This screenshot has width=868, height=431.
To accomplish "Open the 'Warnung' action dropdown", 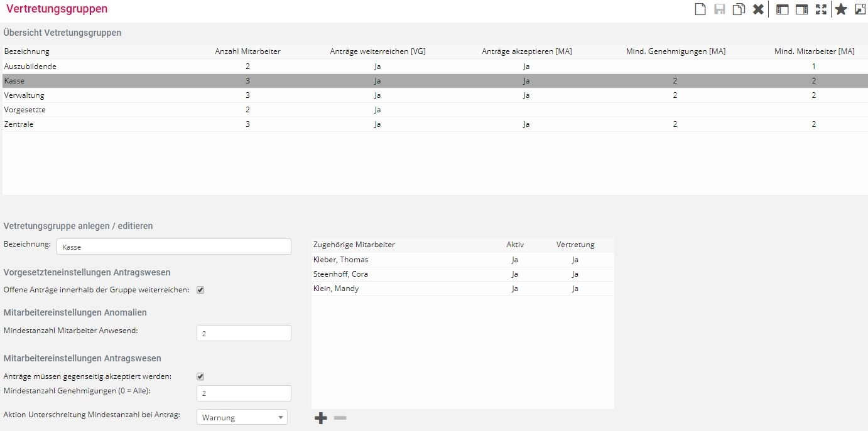I will [x=242, y=417].
